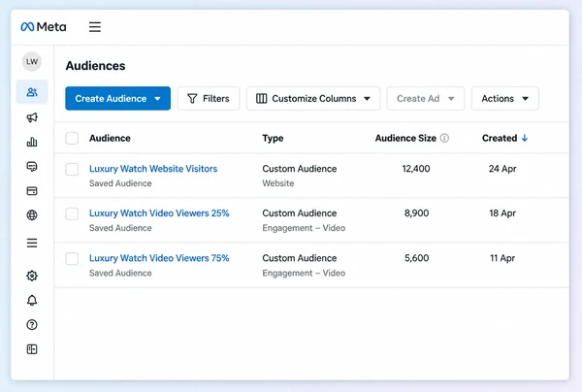Open the help question mark icon
This screenshot has height=392, width=582.
click(32, 325)
